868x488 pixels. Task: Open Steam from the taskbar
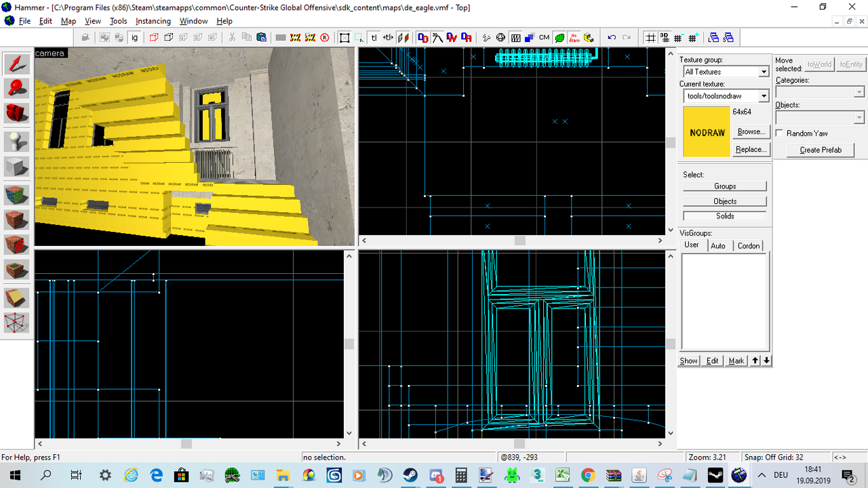click(x=410, y=475)
